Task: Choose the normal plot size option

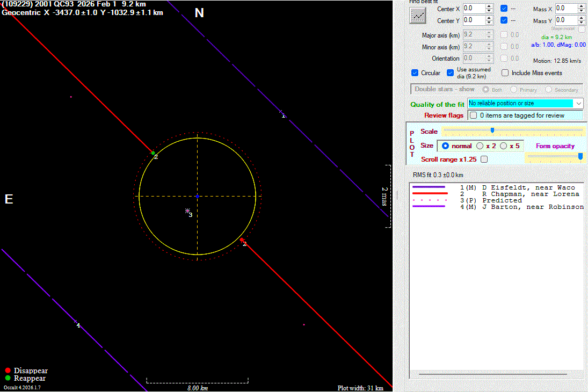Action: point(445,146)
